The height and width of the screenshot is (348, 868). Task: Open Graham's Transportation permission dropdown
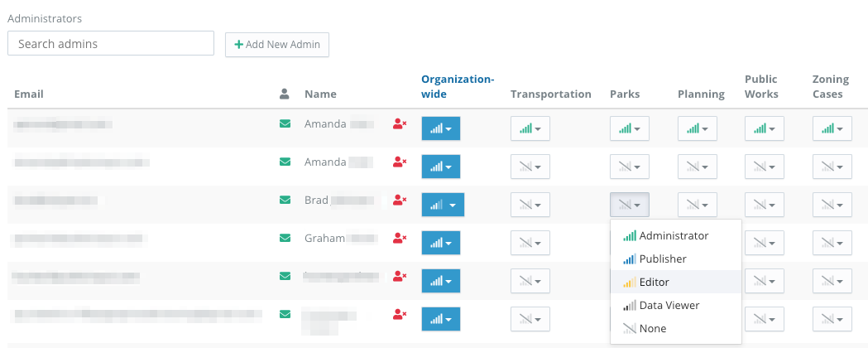click(x=530, y=243)
